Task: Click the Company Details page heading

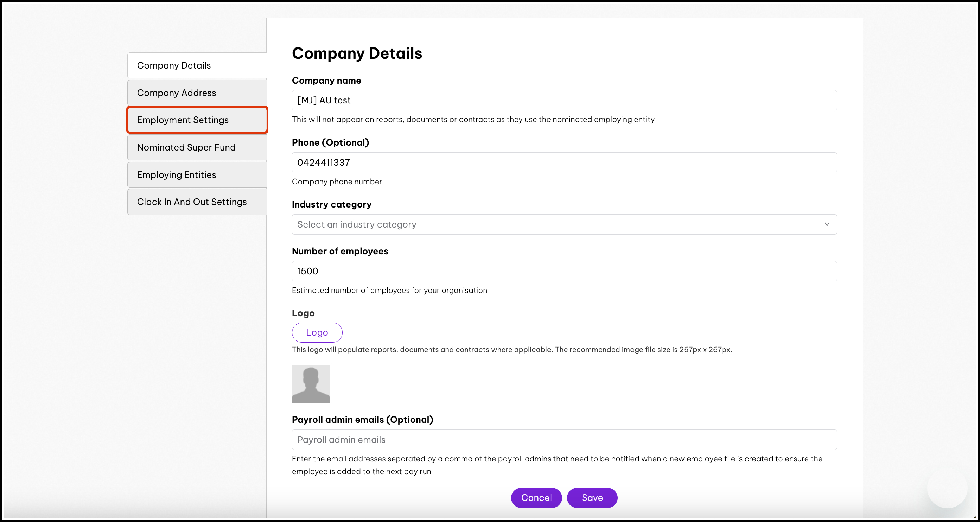Action: 356,53
